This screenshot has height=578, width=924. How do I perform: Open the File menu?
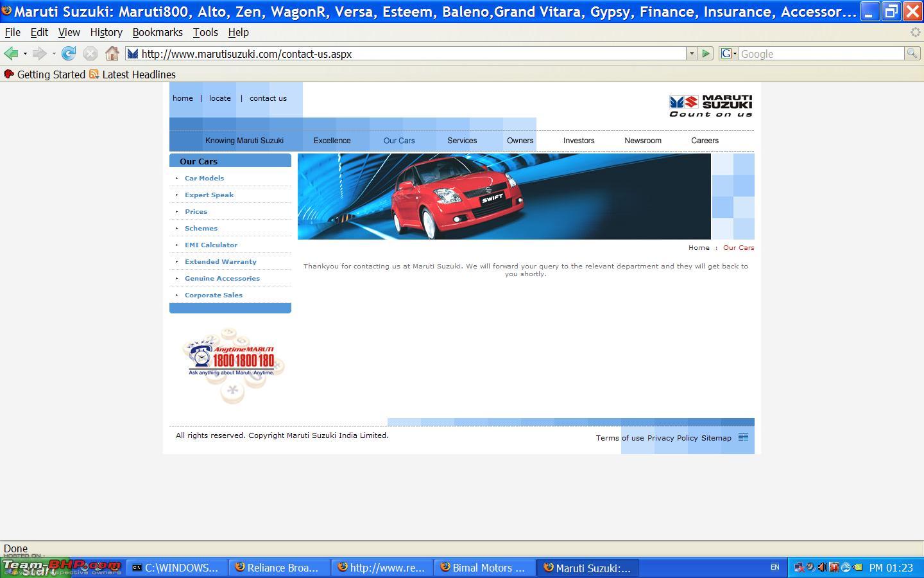tap(13, 32)
